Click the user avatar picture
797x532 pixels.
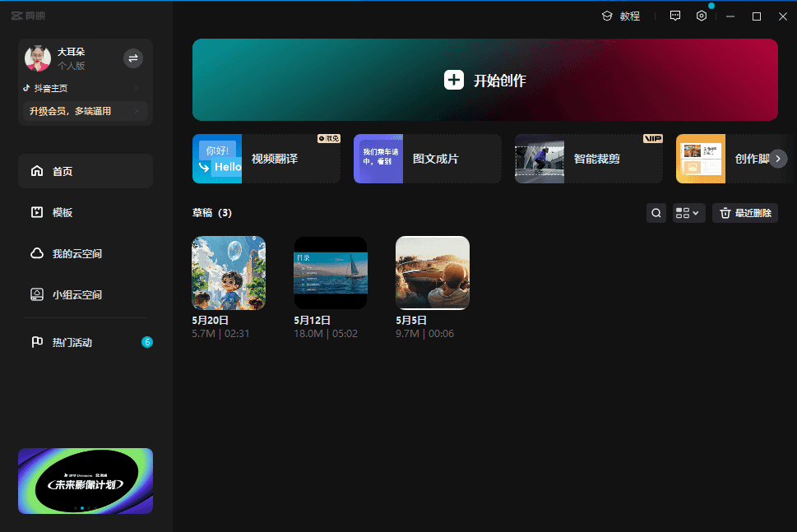tap(38, 58)
